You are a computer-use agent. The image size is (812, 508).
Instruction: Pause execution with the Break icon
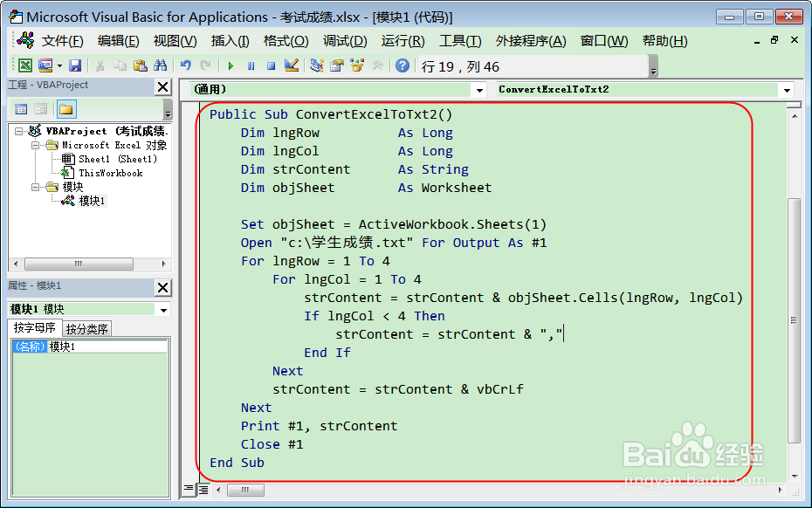pos(251,65)
